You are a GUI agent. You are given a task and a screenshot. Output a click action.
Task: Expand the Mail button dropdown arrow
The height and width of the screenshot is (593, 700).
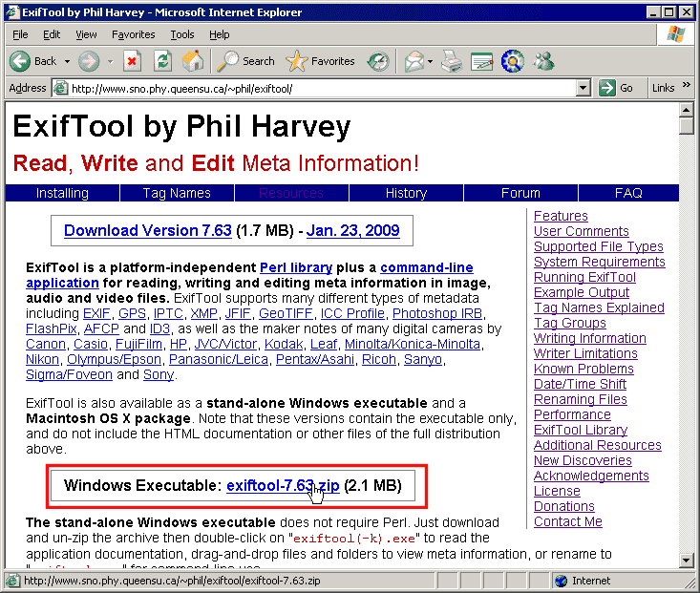point(430,62)
